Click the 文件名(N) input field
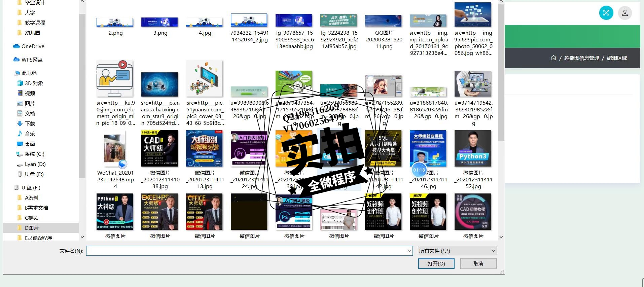This screenshot has height=287, width=644. 249,251
